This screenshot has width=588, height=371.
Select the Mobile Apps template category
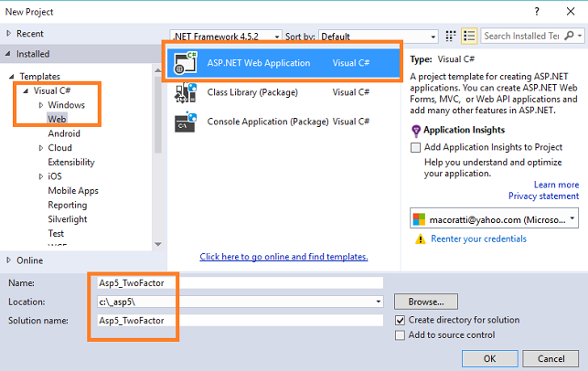73,190
